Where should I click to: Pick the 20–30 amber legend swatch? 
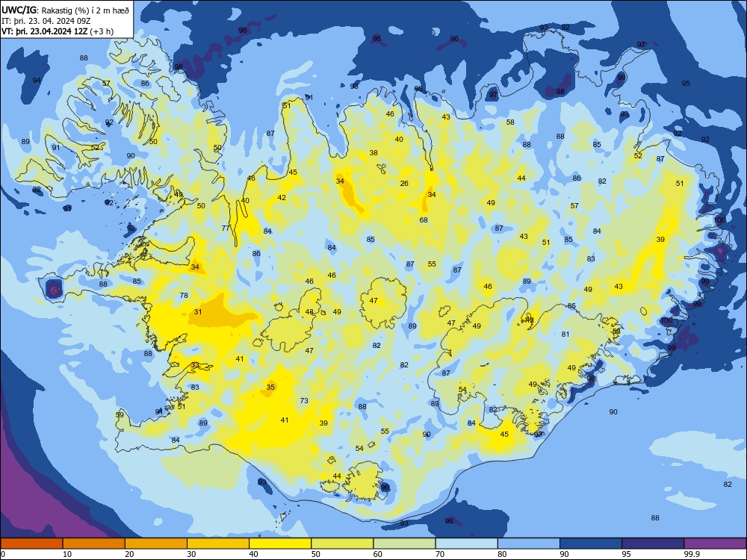(x=156, y=544)
